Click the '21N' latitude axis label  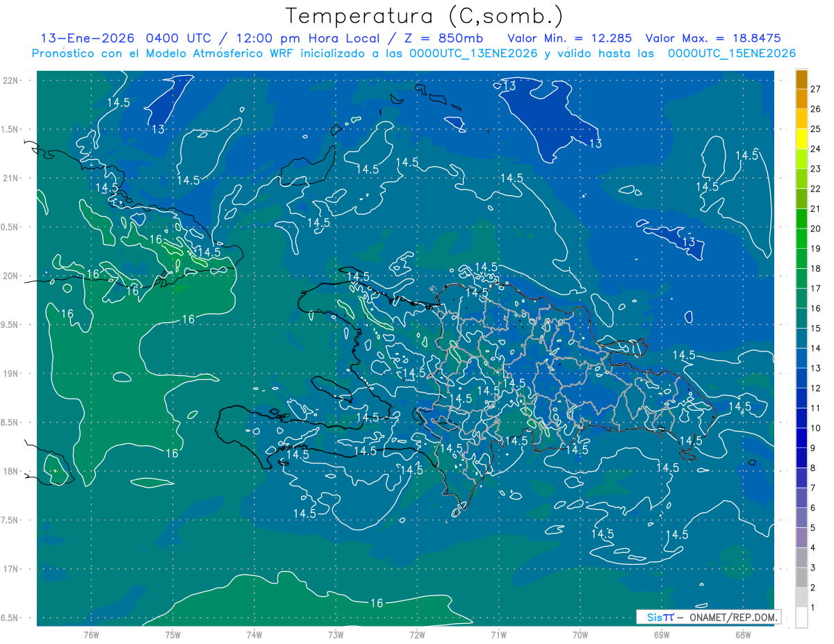(x=10, y=178)
